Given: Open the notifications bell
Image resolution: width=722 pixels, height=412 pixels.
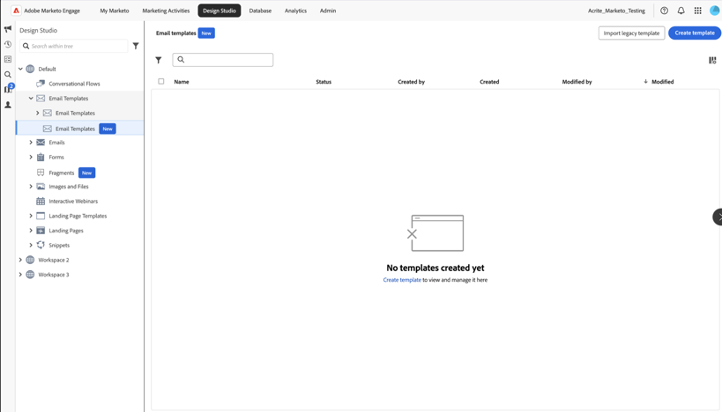Looking at the screenshot, I should [681, 11].
